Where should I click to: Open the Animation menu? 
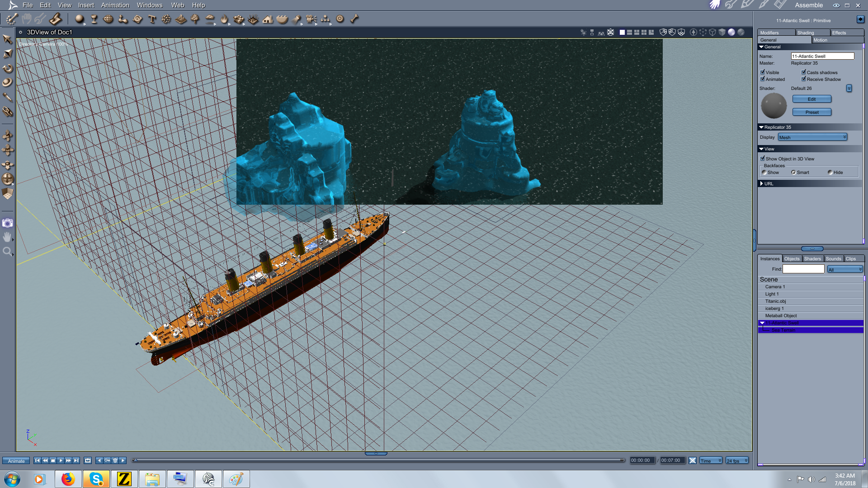pos(115,5)
